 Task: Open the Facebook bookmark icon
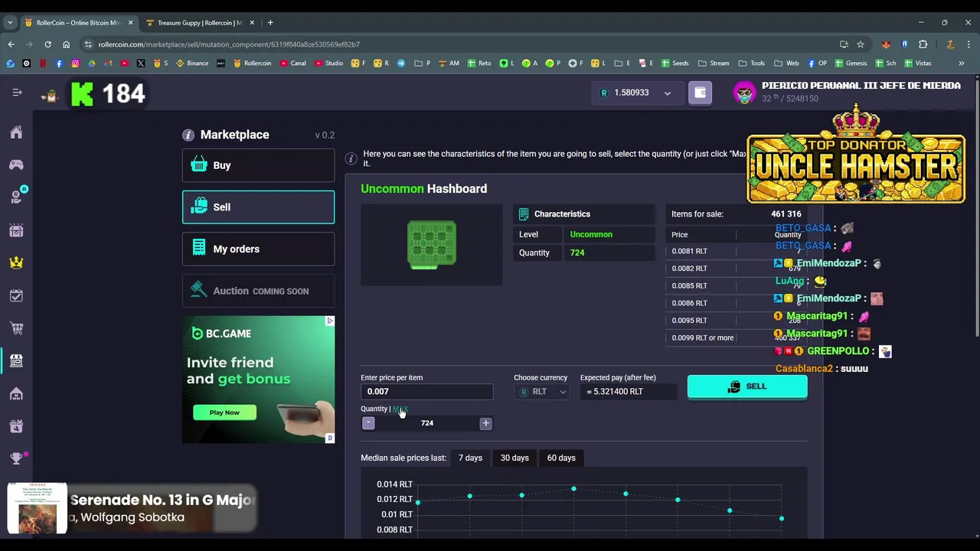(x=59, y=64)
